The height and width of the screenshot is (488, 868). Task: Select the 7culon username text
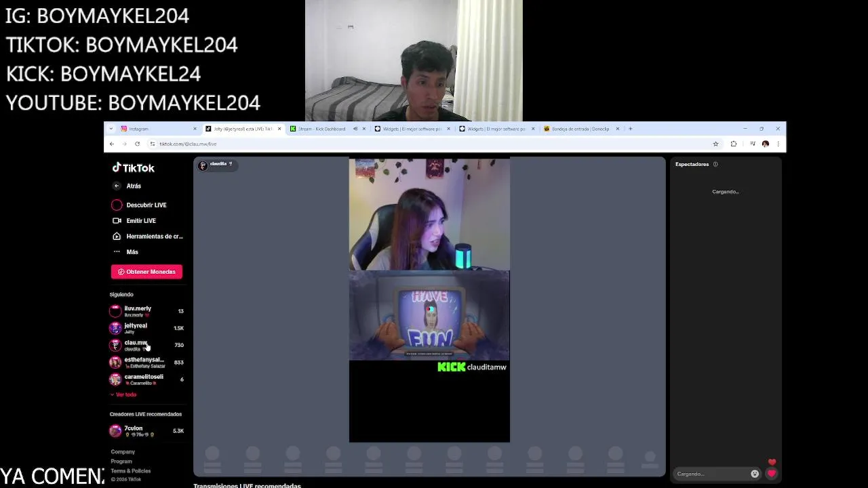click(134, 428)
